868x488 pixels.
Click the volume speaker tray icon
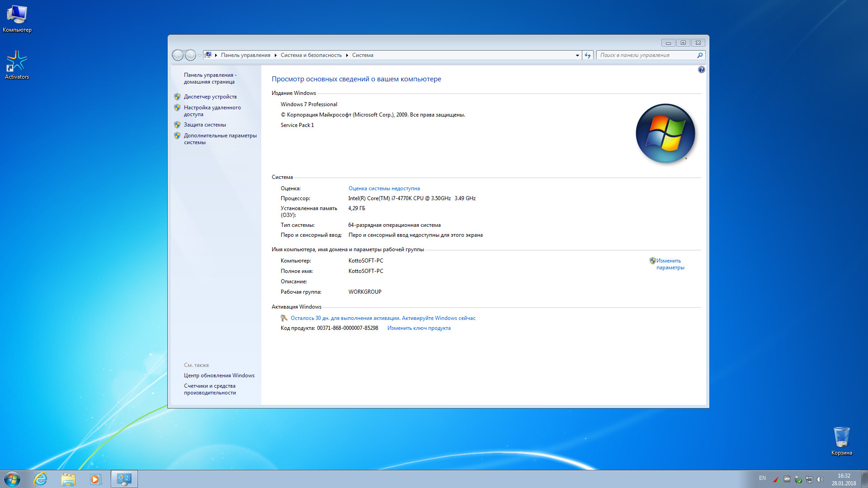click(820, 479)
